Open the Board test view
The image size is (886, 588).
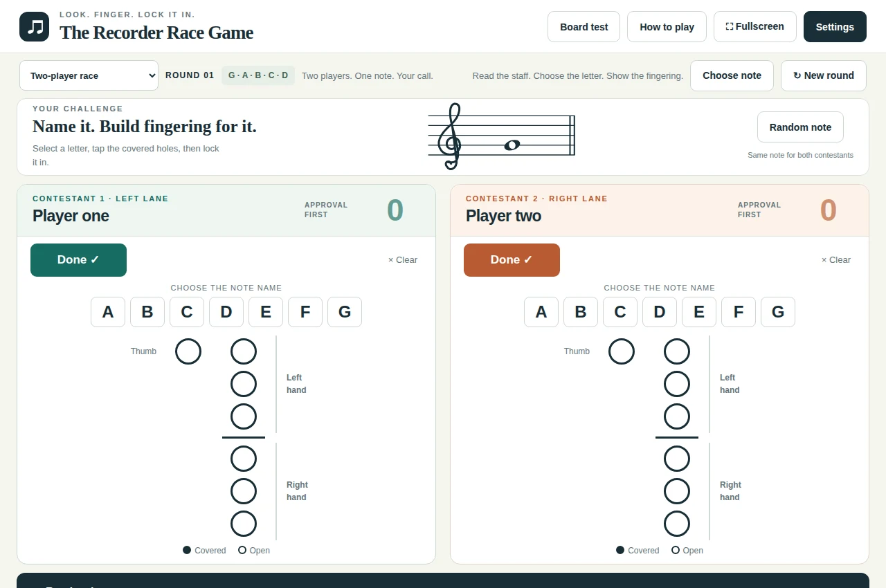[x=584, y=27]
